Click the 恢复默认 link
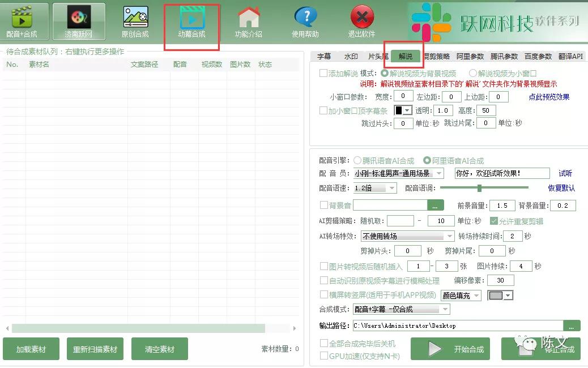The image size is (588, 368). (561, 188)
